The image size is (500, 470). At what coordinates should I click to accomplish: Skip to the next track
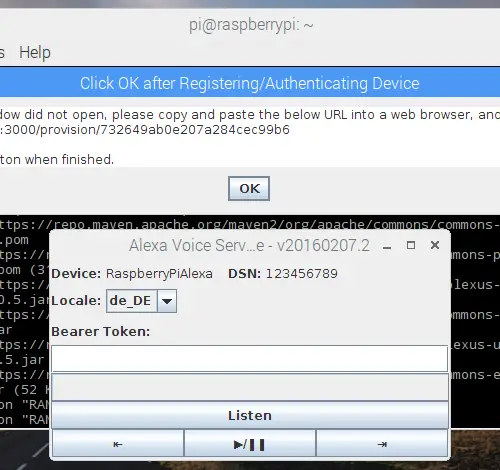[382, 444]
